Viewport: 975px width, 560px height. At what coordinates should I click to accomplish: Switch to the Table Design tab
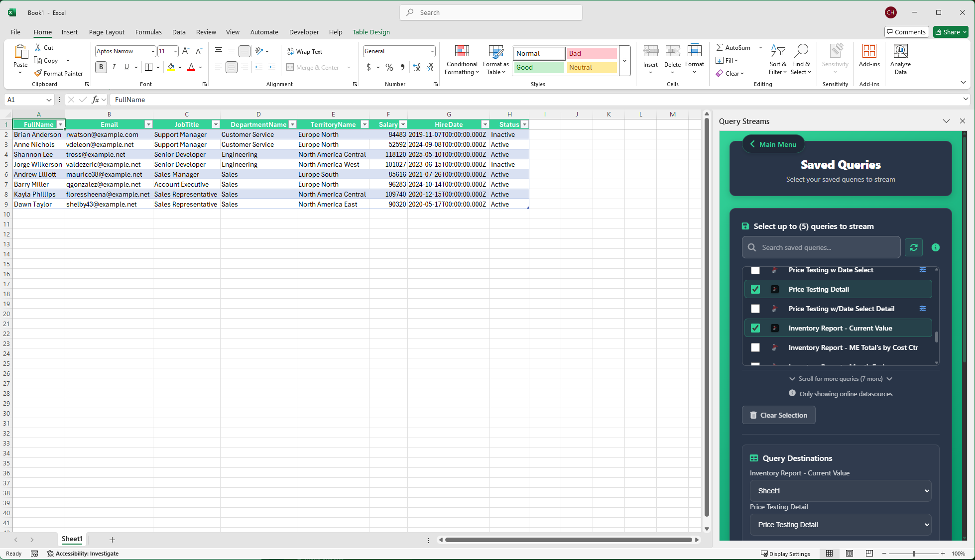(x=371, y=32)
